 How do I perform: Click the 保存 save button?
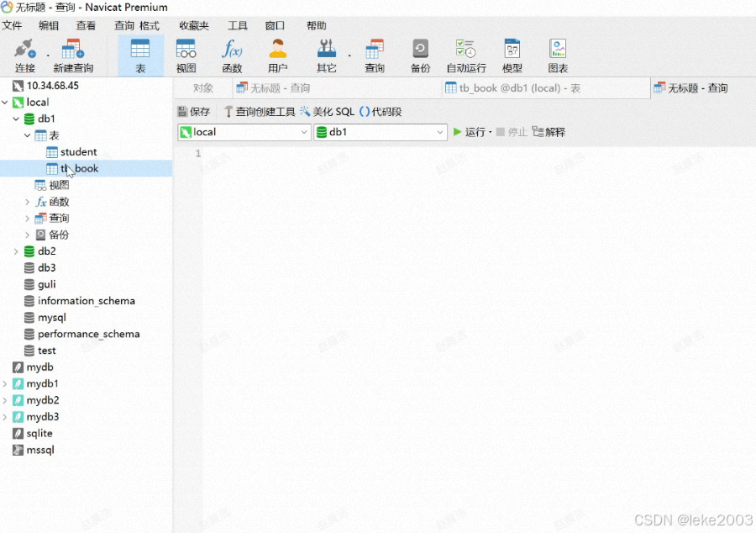coord(194,112)
